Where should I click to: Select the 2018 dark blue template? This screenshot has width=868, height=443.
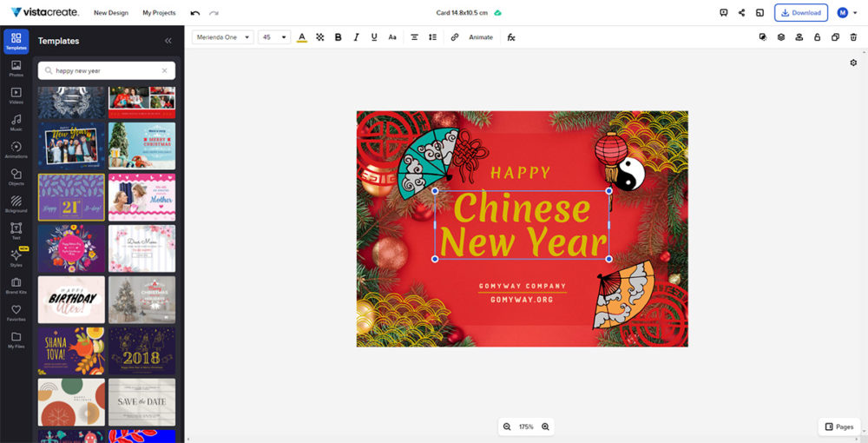coord(141,351)
